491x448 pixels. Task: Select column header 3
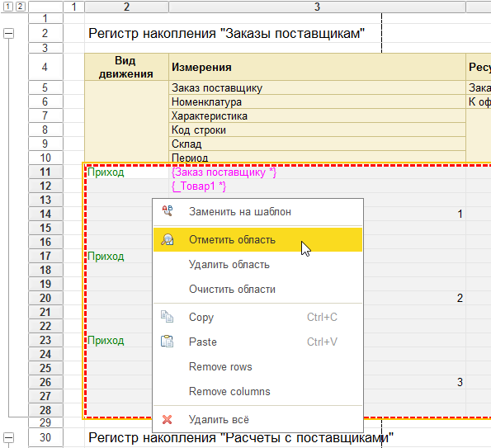point(317,7)
